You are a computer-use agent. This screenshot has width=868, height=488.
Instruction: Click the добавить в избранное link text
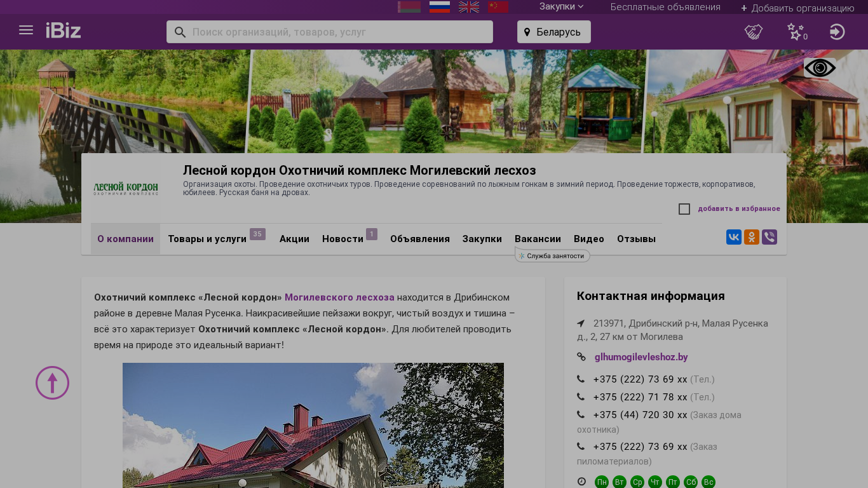[739, 209]
